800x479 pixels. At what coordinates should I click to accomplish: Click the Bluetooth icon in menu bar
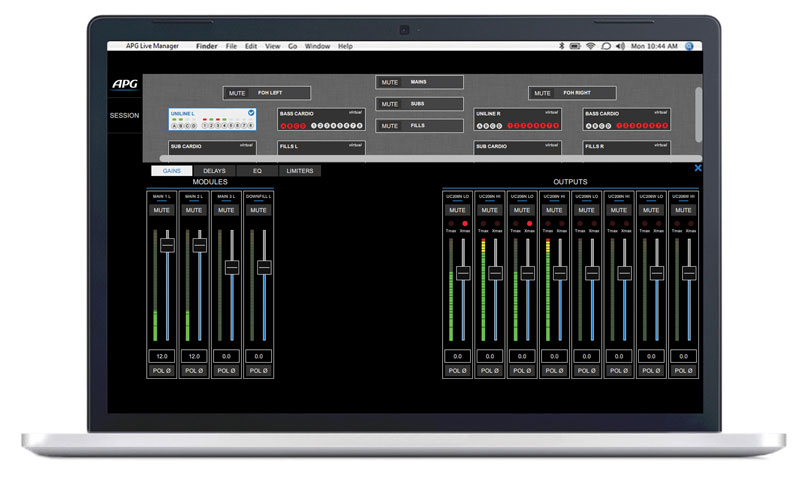(x=561, y=46)
